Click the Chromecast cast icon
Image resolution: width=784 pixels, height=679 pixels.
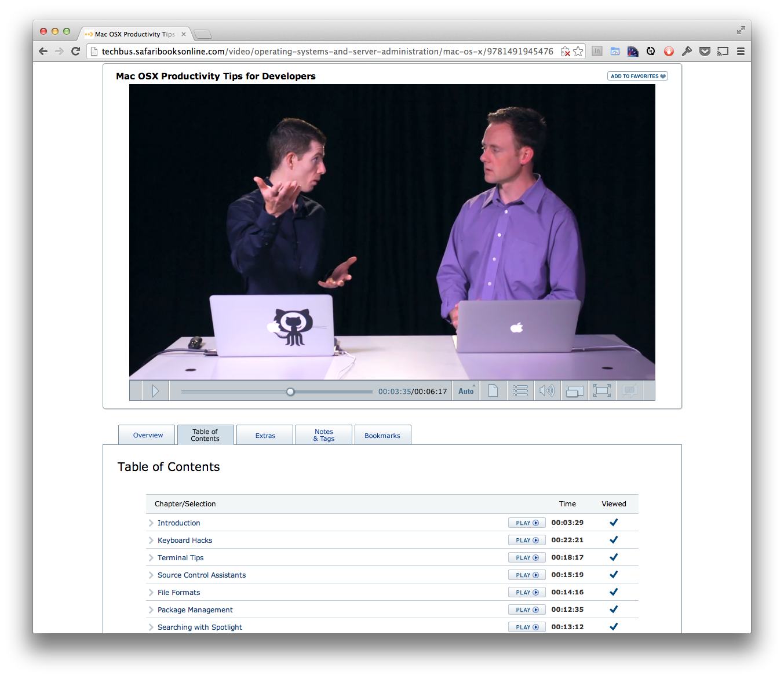(x=723, y=52)
